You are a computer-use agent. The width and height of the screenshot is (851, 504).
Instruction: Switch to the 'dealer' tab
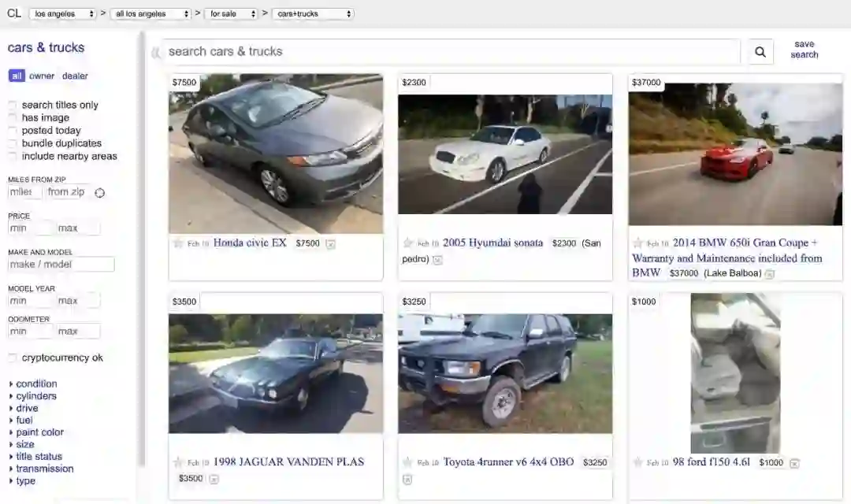coord(75,76)
